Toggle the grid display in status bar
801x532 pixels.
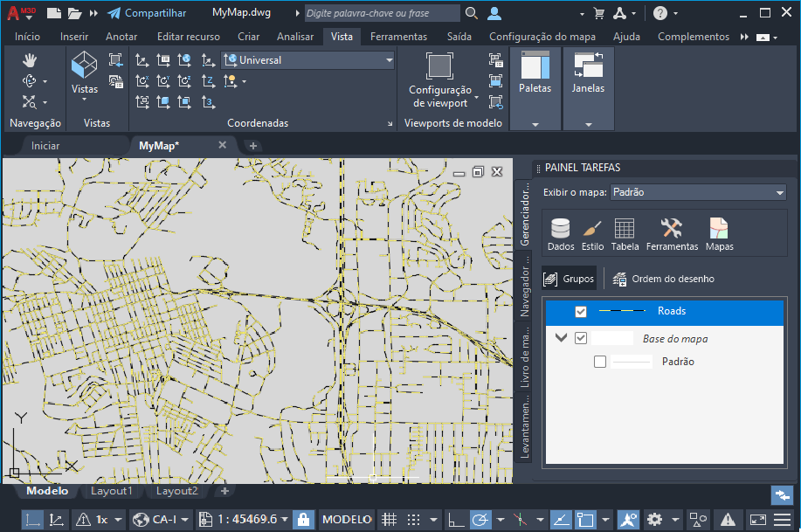389,519
